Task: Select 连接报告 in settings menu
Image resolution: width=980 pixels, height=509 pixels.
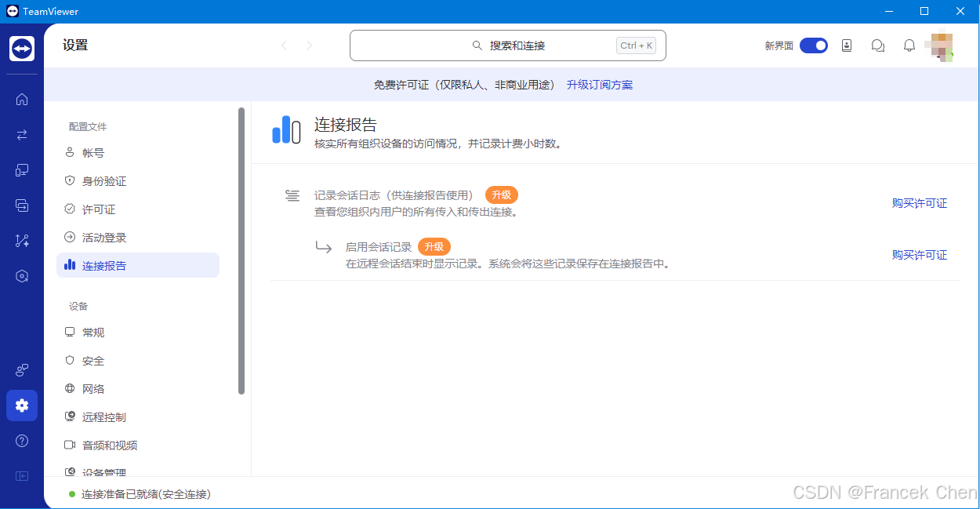Action: (138, 265)
